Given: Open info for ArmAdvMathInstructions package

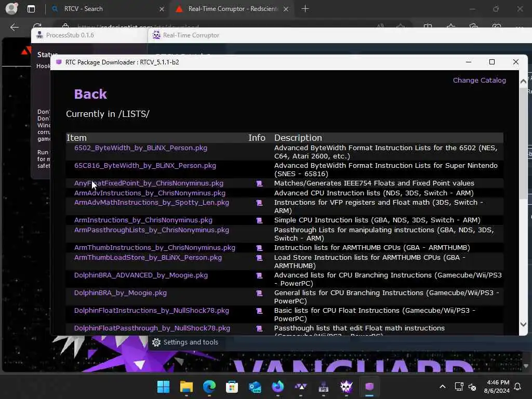Looking at the screenshot, I should pyautogui.click(x=259, y=203).
